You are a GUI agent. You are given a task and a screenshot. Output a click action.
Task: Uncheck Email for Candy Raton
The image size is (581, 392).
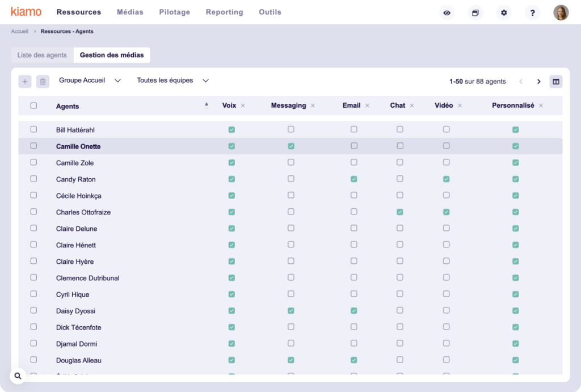[x=354, y=179]
